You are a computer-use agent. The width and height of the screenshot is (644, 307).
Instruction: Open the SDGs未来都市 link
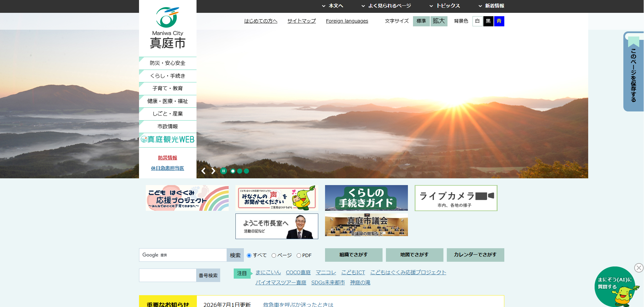[x=328, y=283]
